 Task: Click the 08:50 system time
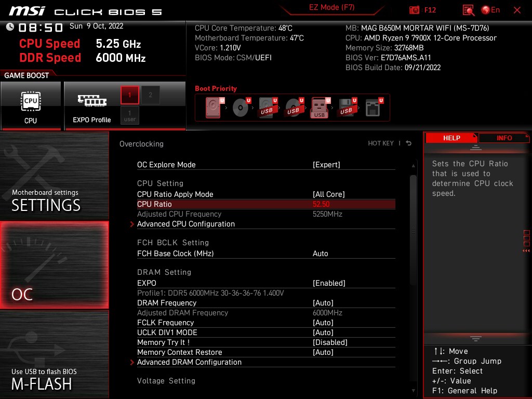tap(41, 28)
